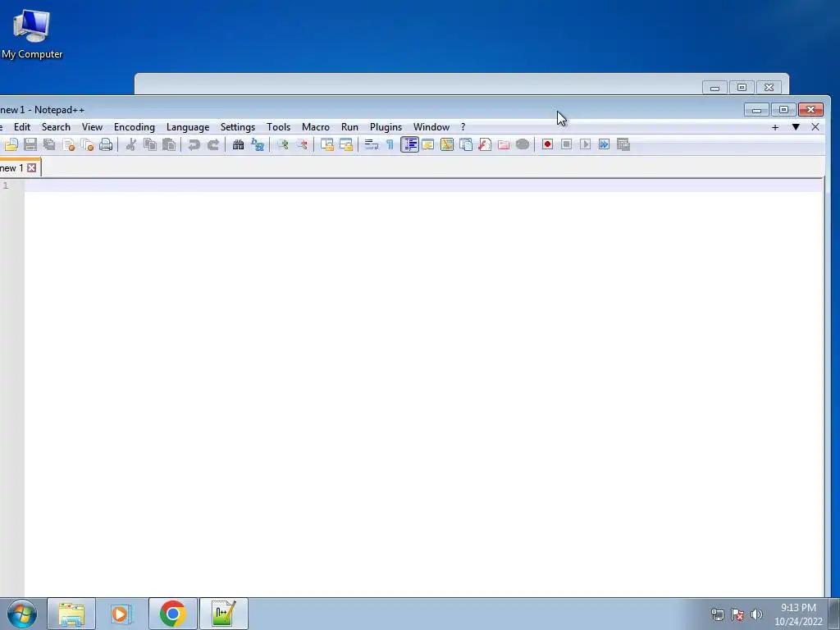Click Save Recorded Macro icon

click(x=623, y=144)
